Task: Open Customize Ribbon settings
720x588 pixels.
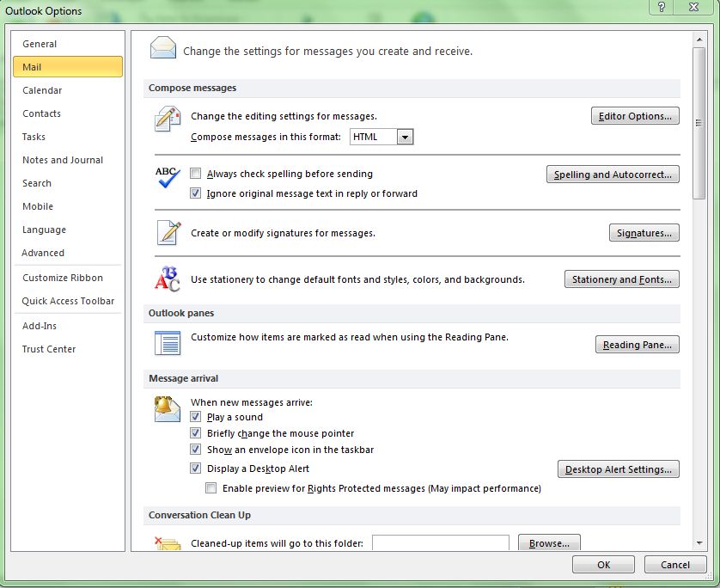Action: pyautogui.click(x=68, y=278)
